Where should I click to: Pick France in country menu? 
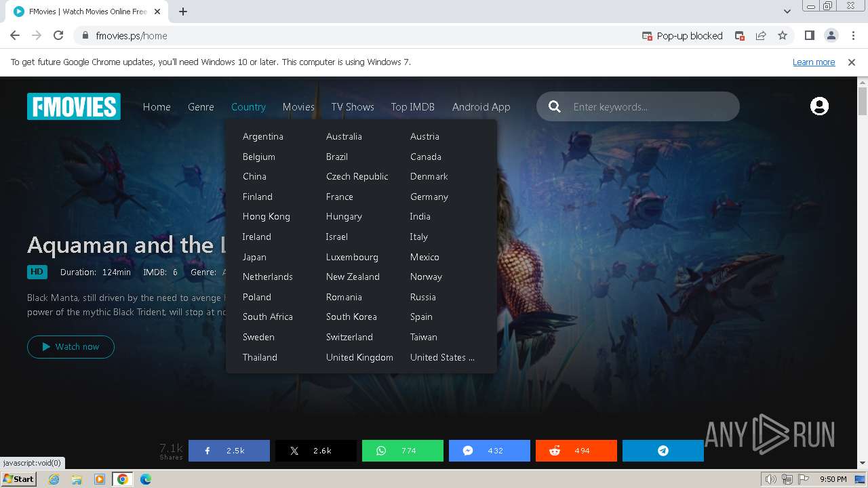(x=340, y=197)
